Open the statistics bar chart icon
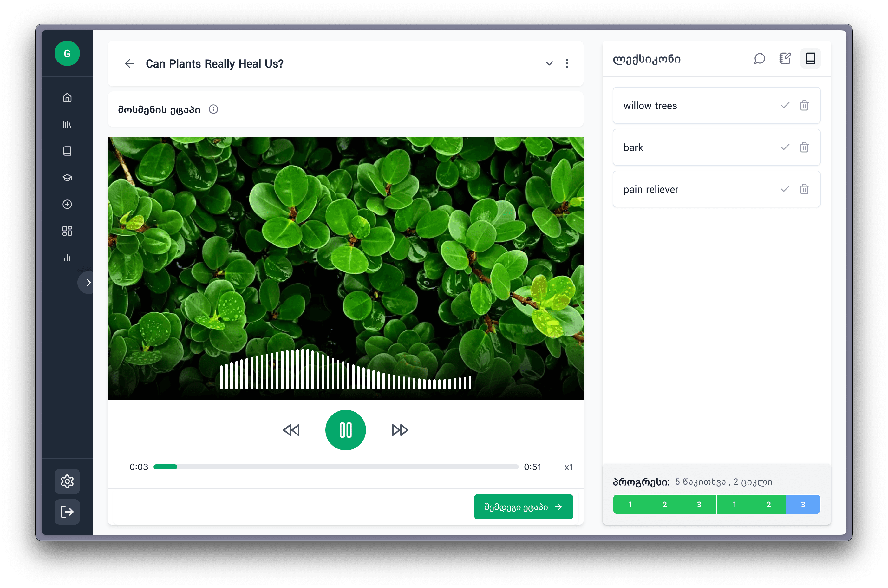The width and height of the screenshot is (888, 588). (67, 258)
